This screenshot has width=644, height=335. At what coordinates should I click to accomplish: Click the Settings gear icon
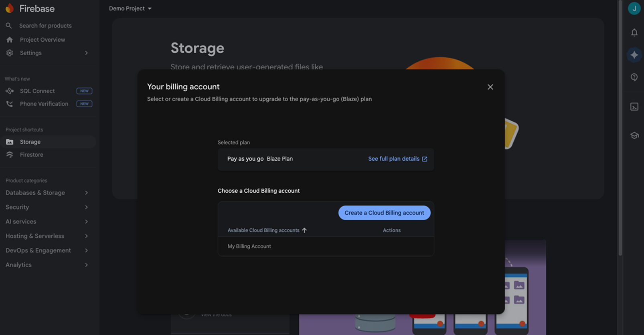(10, 53)
